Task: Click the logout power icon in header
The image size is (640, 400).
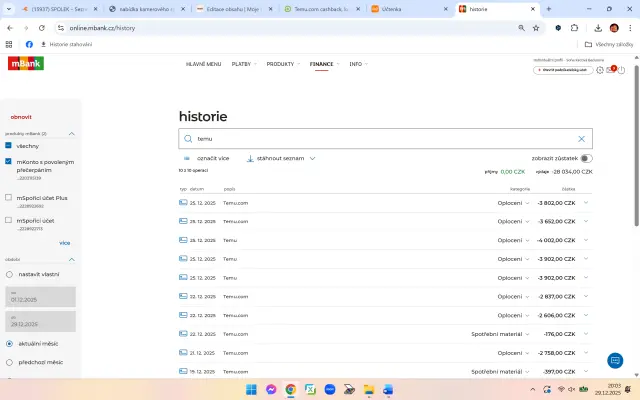Action: tap(624, 70)
